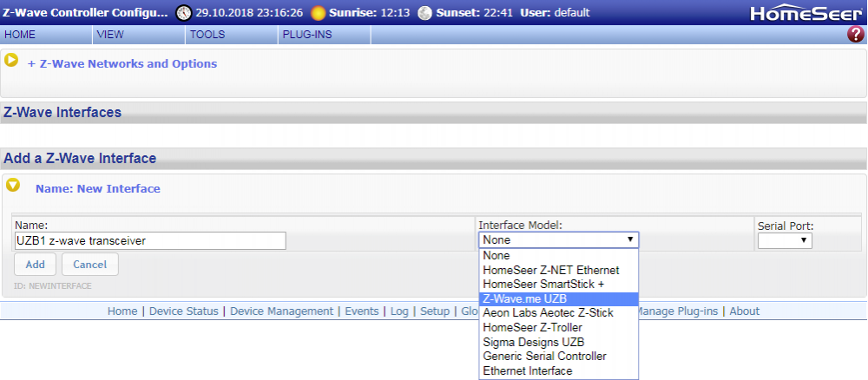Open the Serial Port dropdown

point(785,240)
